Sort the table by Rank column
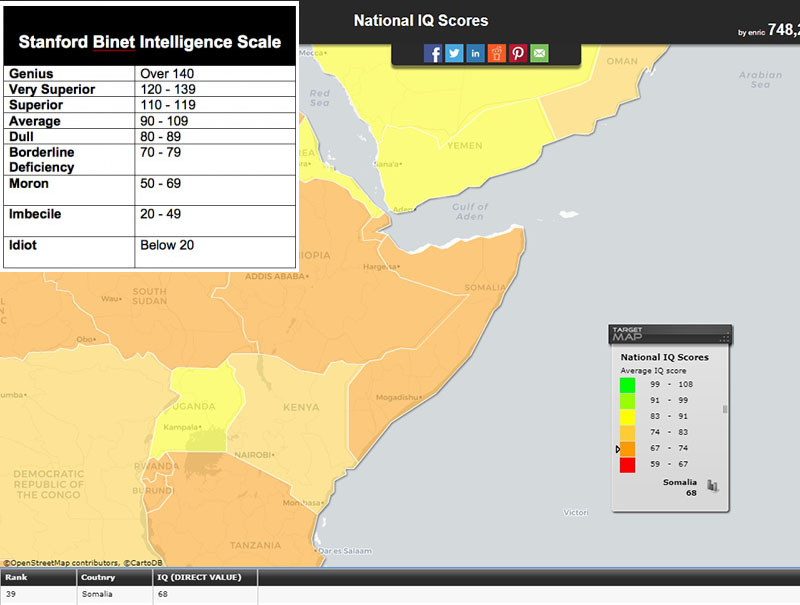 (16, 578)
